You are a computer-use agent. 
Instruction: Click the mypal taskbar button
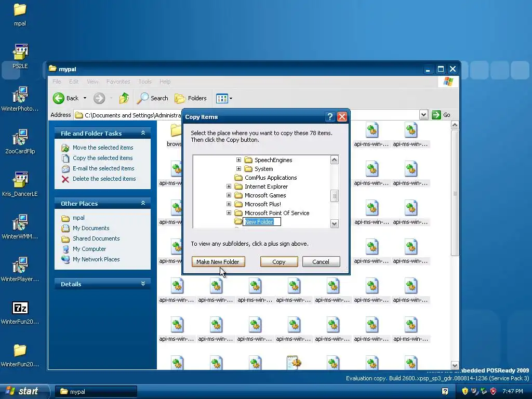click(96, 392)
